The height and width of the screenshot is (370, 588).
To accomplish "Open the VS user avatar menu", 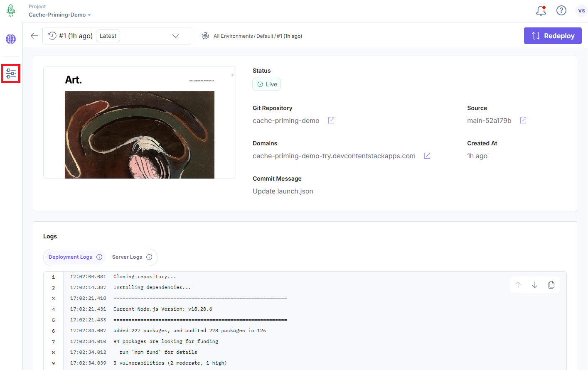I will (581, 11).
